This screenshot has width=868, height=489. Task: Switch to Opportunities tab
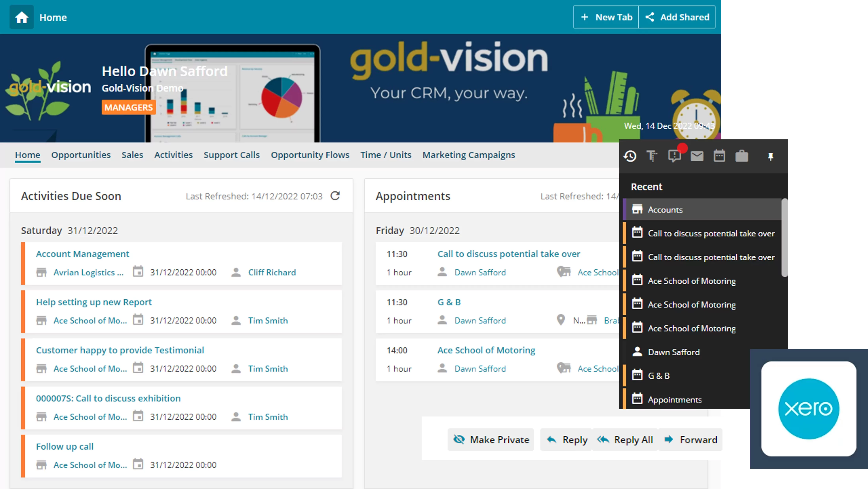(81, 155)
